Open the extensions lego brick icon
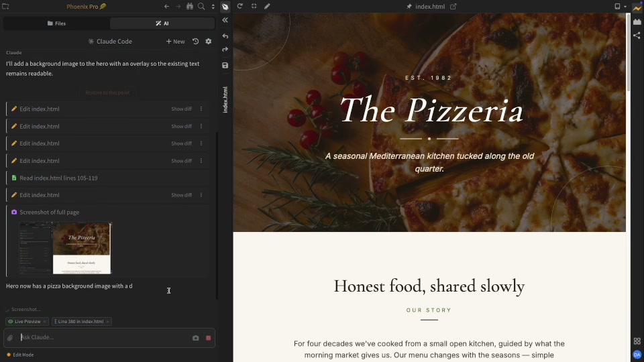644x362 pixels. coord(637,21)
